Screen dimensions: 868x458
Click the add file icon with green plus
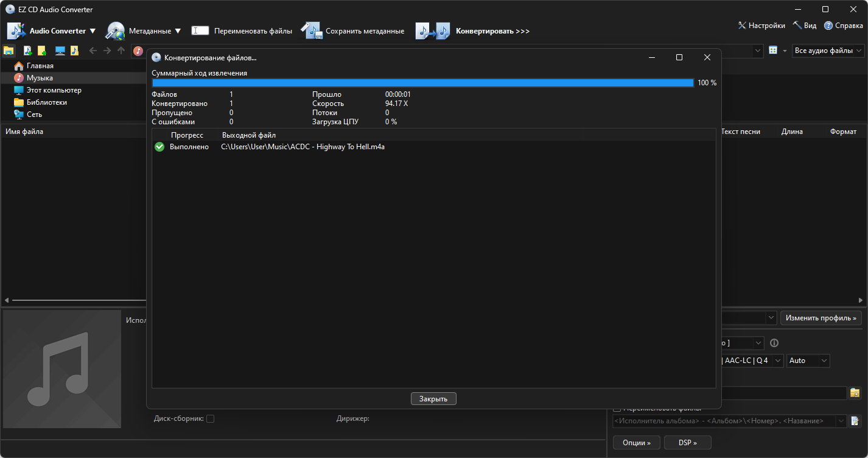[27, 51]
